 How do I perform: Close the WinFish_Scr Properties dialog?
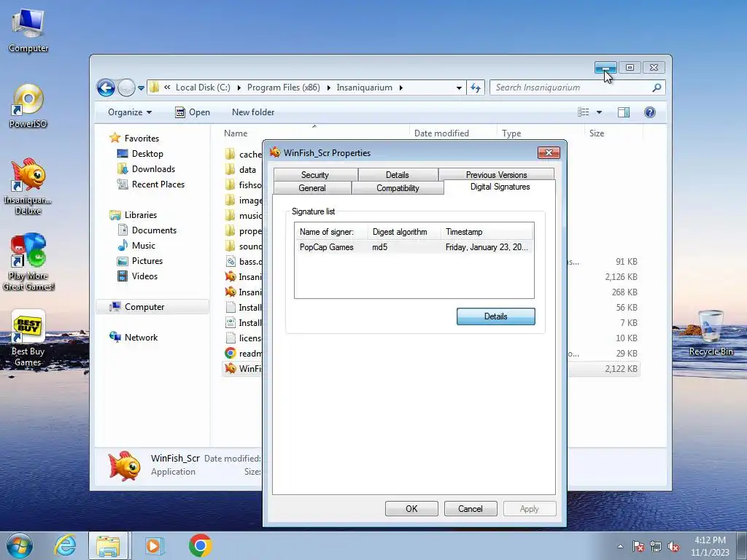click(x=549, y=152)
